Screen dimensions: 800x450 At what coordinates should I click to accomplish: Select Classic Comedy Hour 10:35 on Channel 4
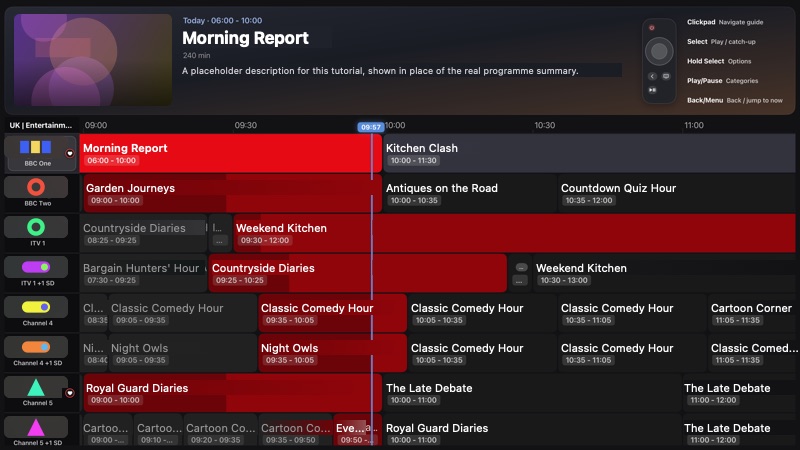pyautogui.click(x=632, y=313)
